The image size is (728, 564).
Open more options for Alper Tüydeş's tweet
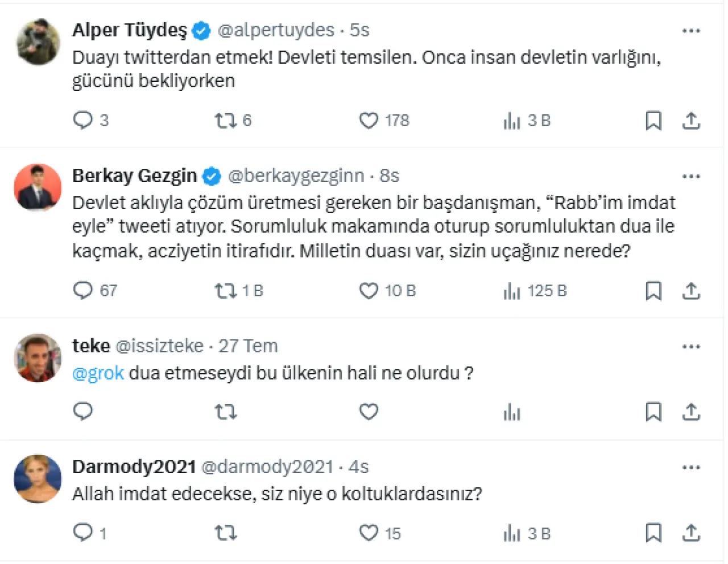pyautogui.click(x=691, y=31)
